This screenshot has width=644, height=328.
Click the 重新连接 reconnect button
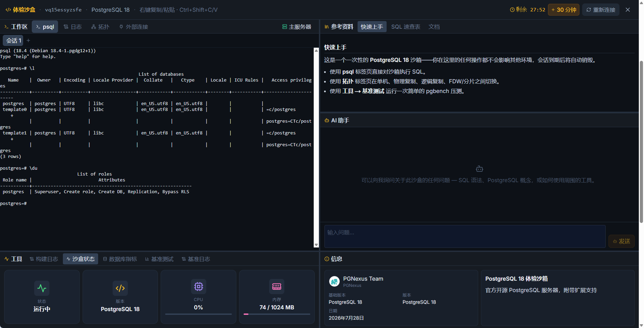[x=601, y=10]
